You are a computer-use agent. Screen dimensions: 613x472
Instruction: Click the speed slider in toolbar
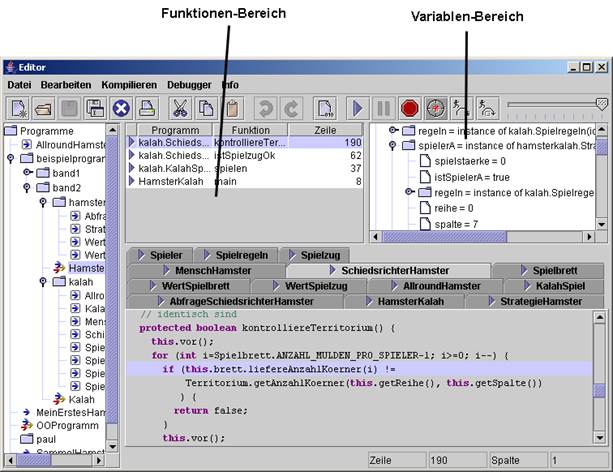click(x=554, y=104)
